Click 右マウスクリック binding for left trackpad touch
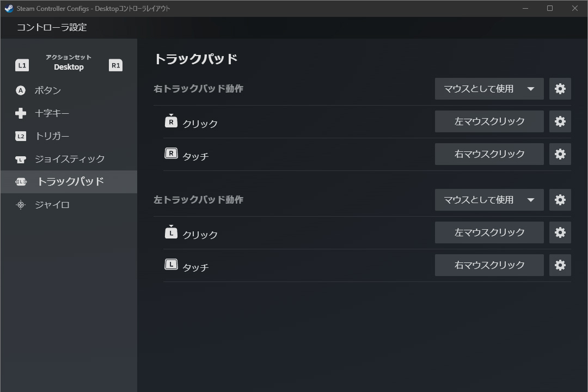This screenshot has width=588, height=392. coord(489,265)
